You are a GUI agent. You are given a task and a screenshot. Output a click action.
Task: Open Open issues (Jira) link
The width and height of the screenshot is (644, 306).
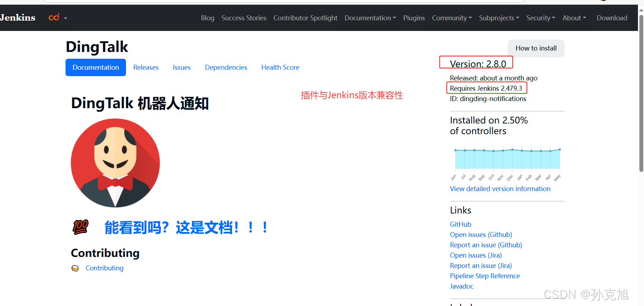(x=476, y=255)
